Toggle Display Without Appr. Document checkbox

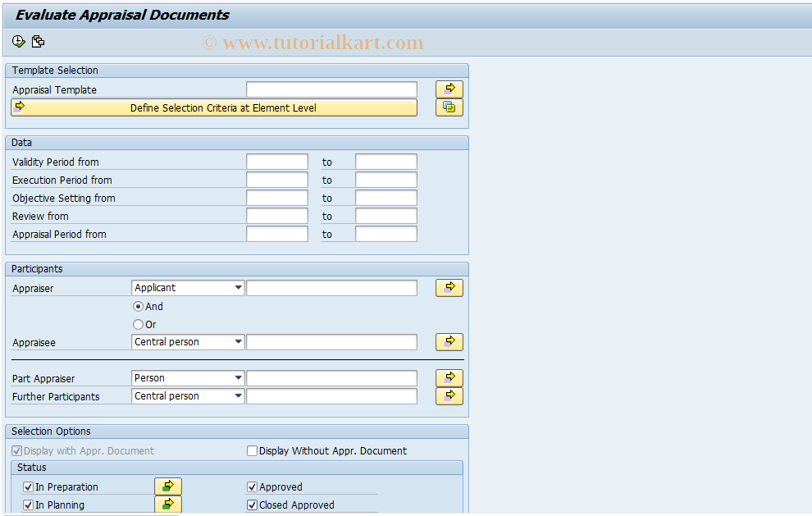252,450
